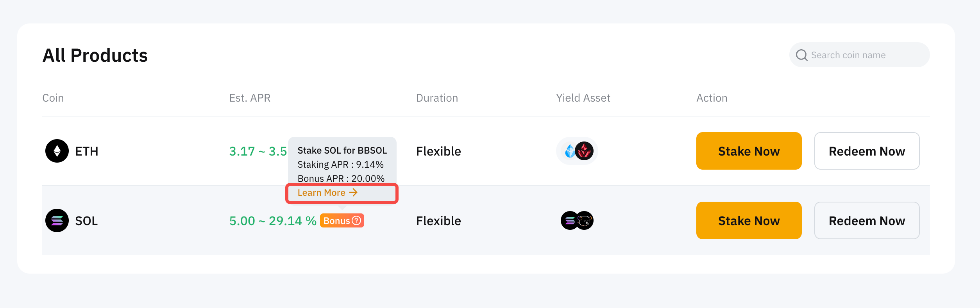Redeem SOL with the Redeem Now button
The image size is (980, 308).
(867, 220)
